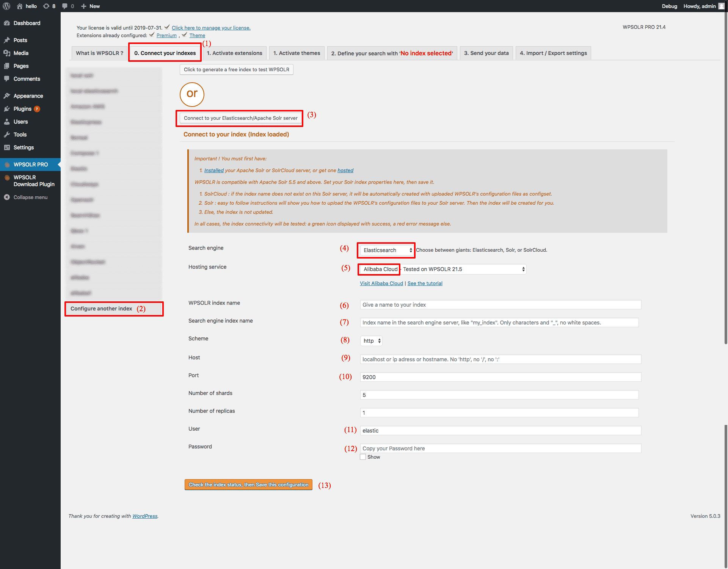Open See the tutorial link
The height and width of the screenshot is (569, 728).
[425, 283]
